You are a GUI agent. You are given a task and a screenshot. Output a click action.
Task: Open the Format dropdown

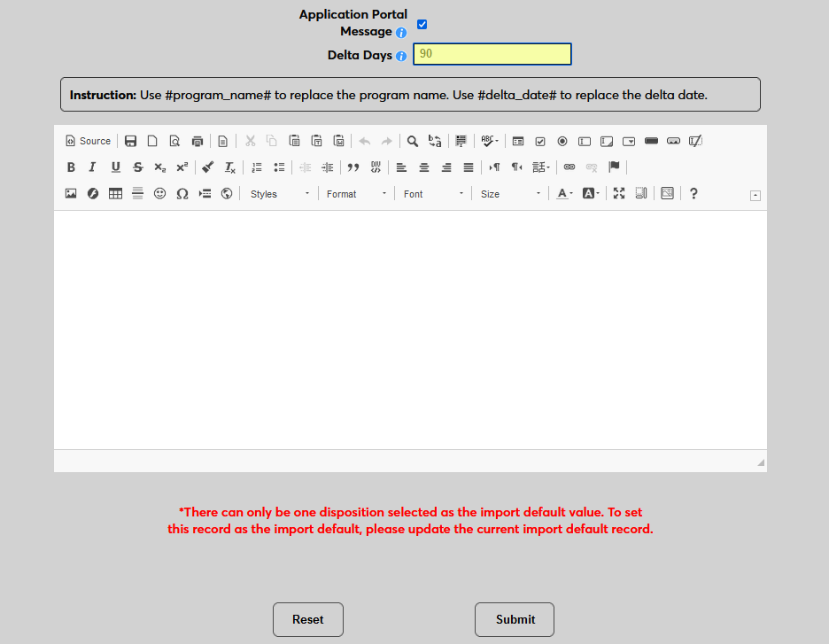click(x=356, y=194)
